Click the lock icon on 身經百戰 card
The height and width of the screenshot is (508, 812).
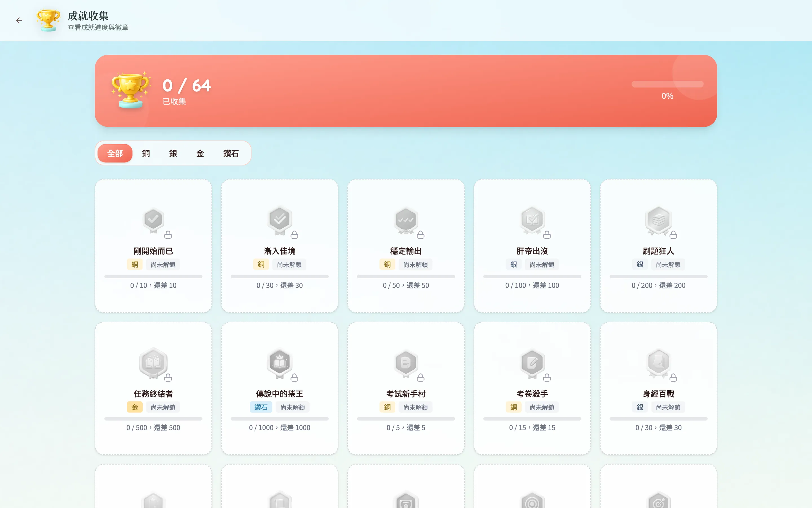673,378
